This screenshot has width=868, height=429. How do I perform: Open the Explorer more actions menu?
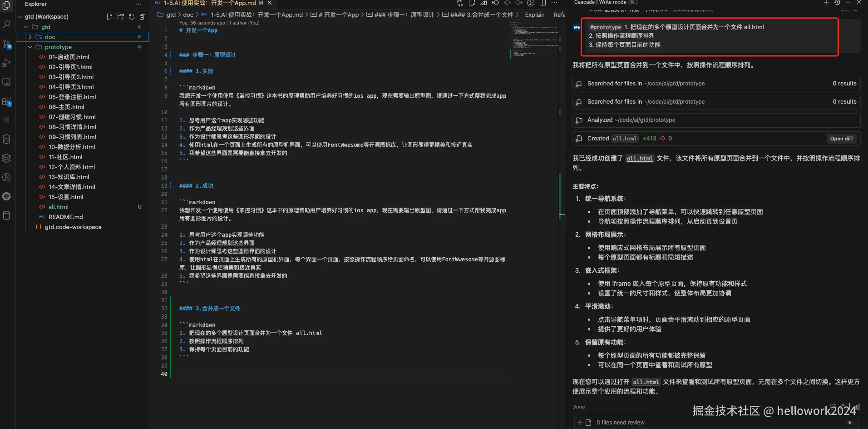138,4
